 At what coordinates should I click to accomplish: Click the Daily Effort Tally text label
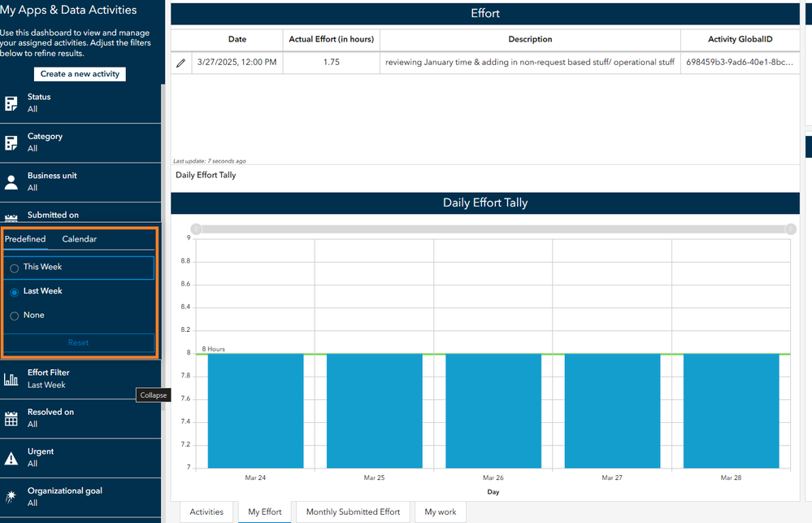click(206, 175)
